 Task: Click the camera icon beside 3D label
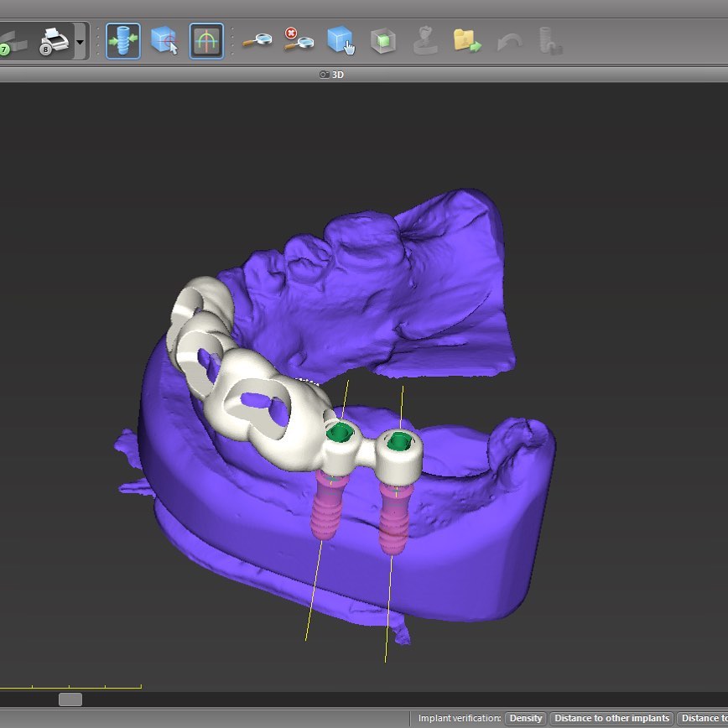(324, 75)
